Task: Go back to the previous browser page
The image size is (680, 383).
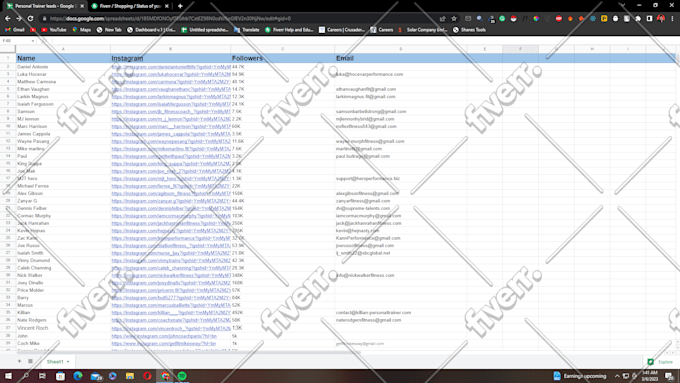Action: pos(7,19)
